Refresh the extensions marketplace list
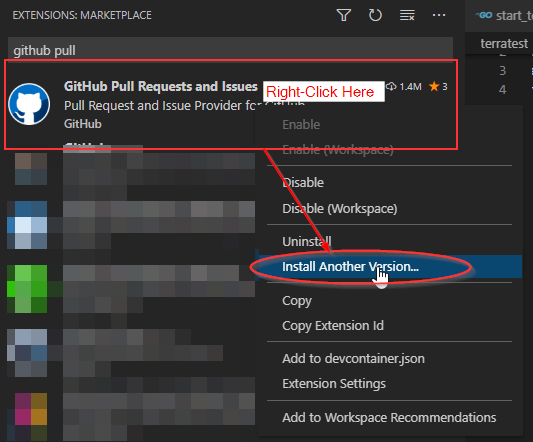 tap(375, 15)
